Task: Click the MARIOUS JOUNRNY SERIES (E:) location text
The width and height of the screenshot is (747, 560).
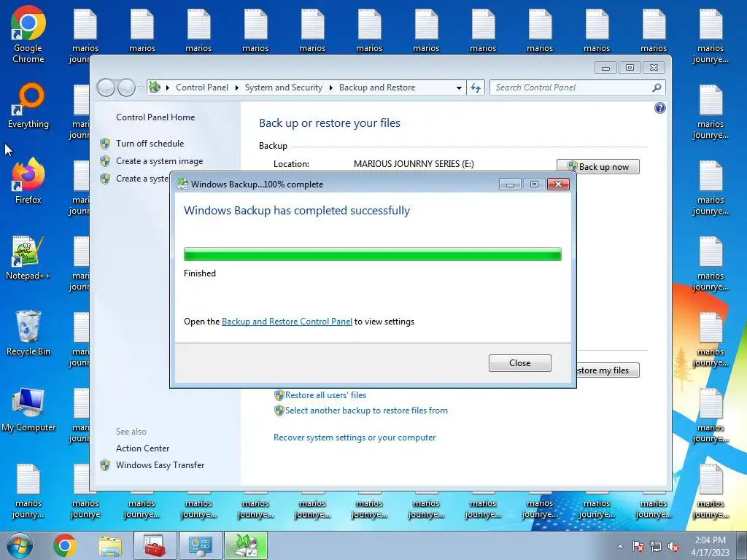Action: pos(414,164)
